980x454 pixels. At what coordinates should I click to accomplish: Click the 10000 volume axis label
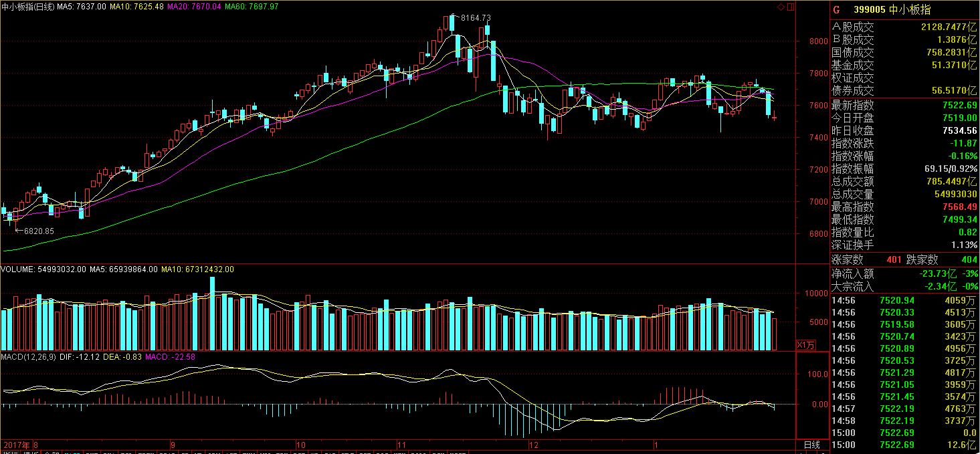816,294
